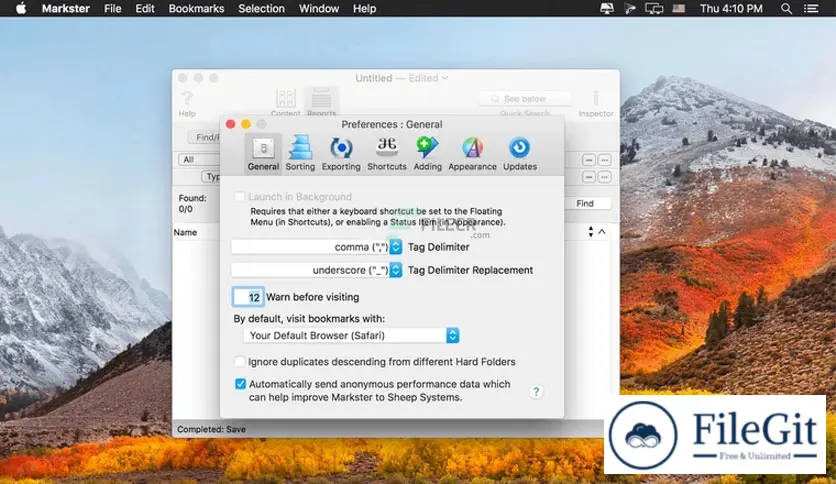
Task: Click the Thu 4:10 PM clock
Action: [x=731, y=9]
